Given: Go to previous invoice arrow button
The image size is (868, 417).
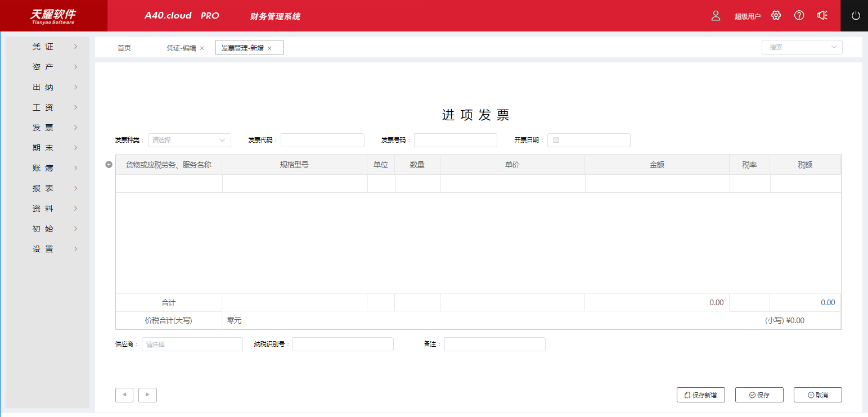Looking at the screenshot, I should [124, 395].
